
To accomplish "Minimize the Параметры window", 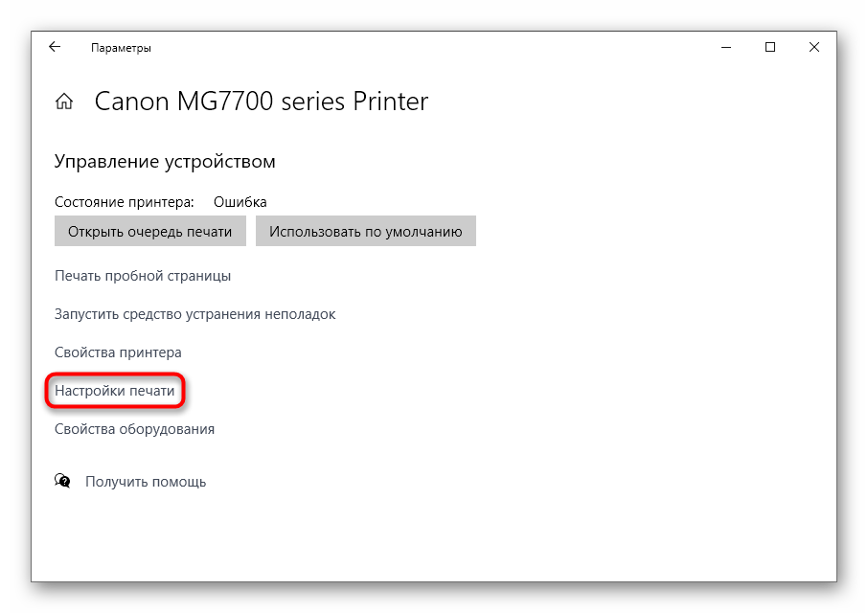I will [x=726, y=47].
